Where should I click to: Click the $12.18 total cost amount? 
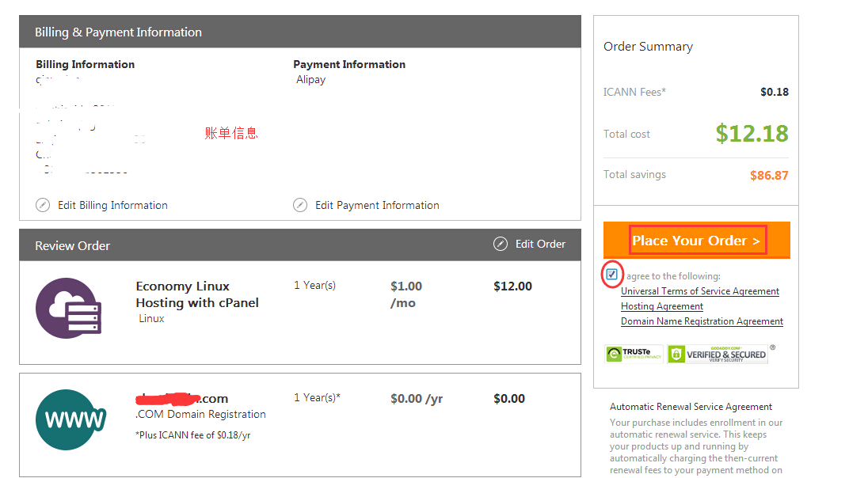pos(752,134)
